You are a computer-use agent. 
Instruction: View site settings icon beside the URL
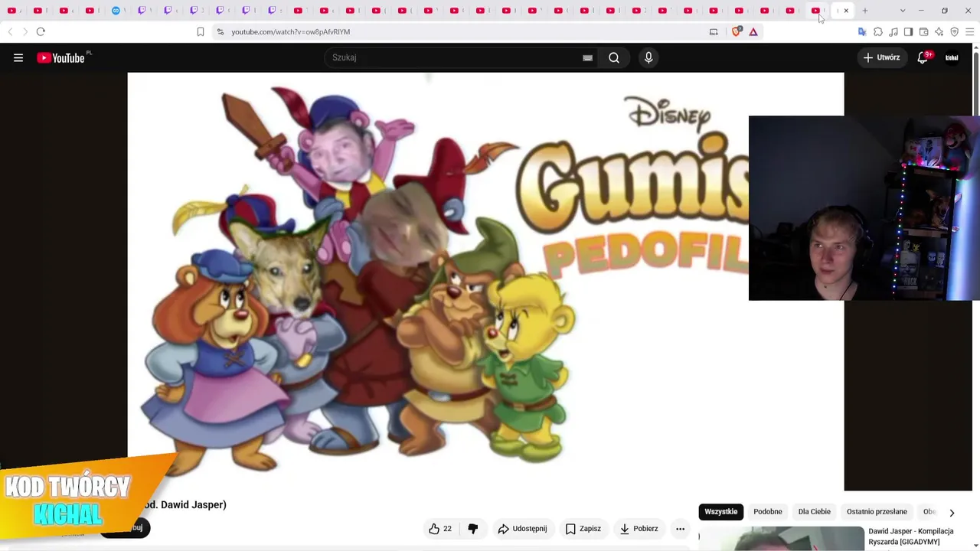[x=220, y=31]
